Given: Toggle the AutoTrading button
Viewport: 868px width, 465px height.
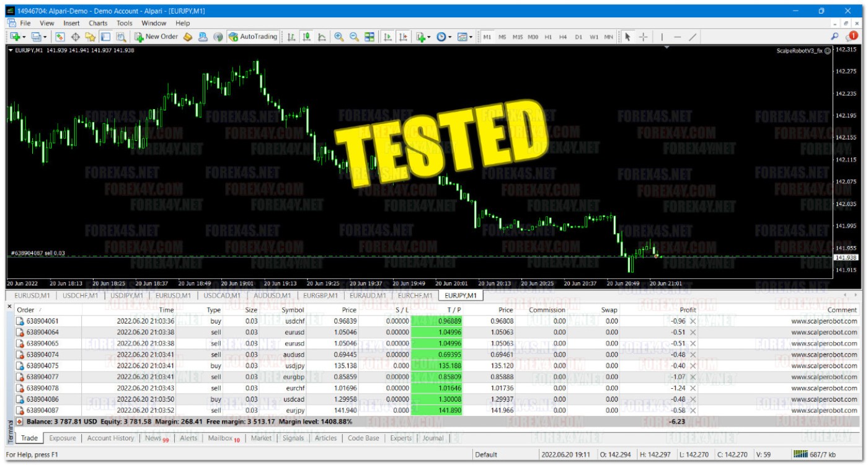Looking at the screenshot, I should 253,37.
